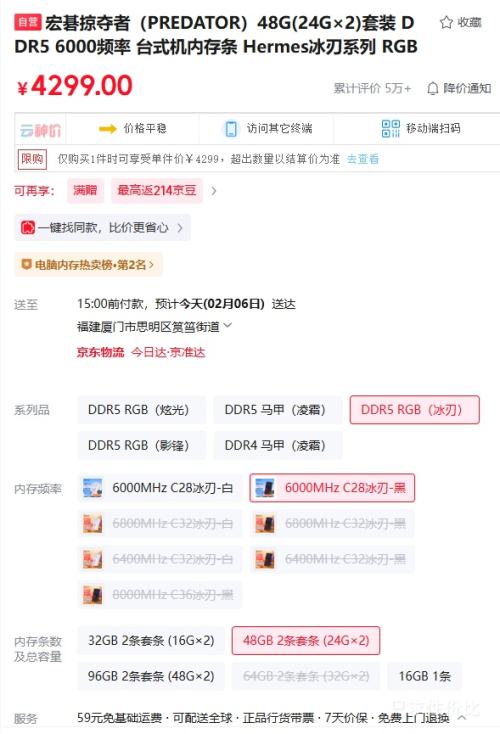The image size is (500, 734).
Task: Click the 去查看 link in purchase limit notice
Action: tap(363, 159)
